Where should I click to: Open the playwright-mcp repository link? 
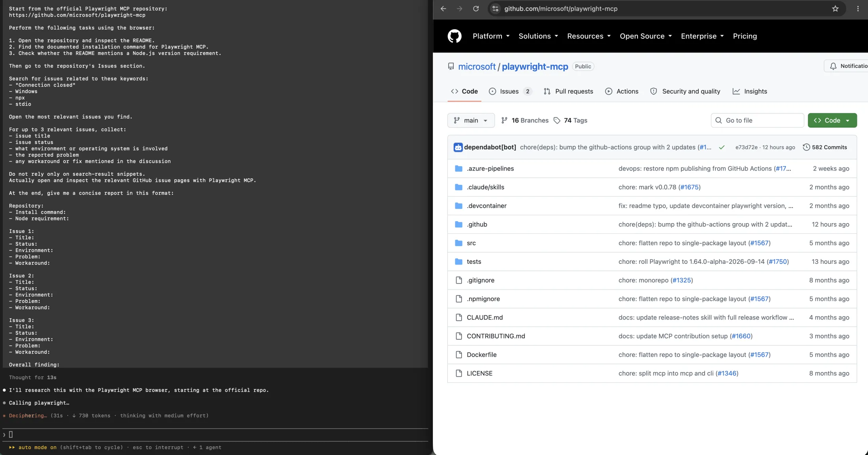(x=535, y=66)
